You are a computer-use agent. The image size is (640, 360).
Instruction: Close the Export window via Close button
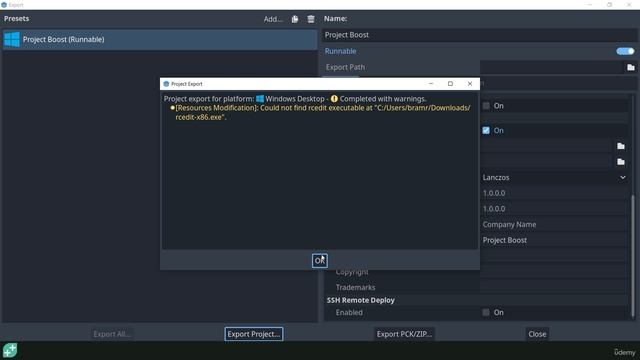(537, 334)
